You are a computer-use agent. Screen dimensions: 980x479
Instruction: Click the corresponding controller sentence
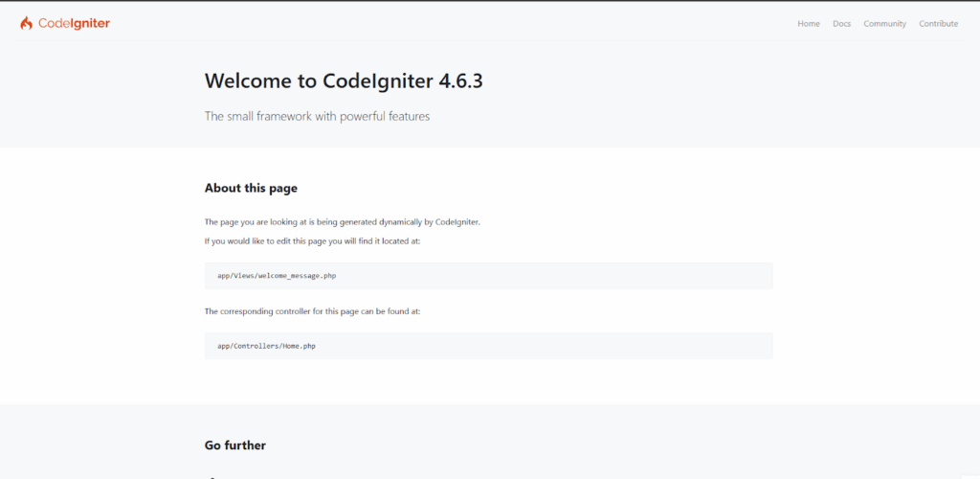(312, 311)
